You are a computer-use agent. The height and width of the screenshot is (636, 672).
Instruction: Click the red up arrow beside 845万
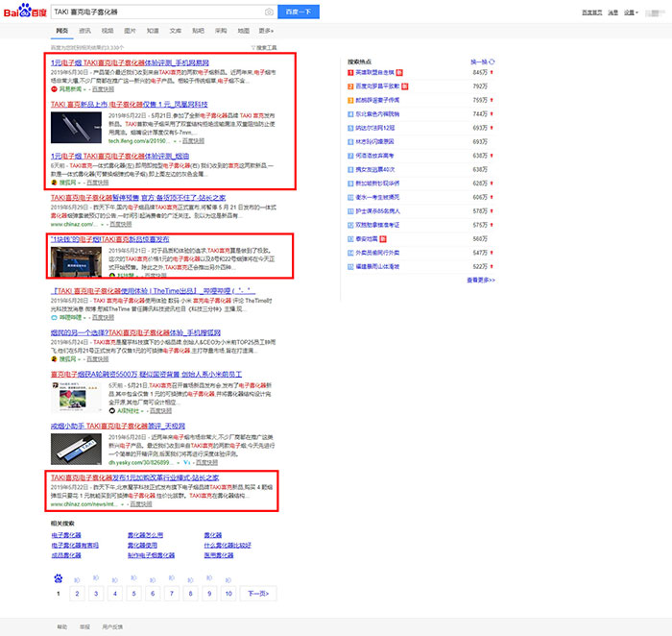click(492, 72)
